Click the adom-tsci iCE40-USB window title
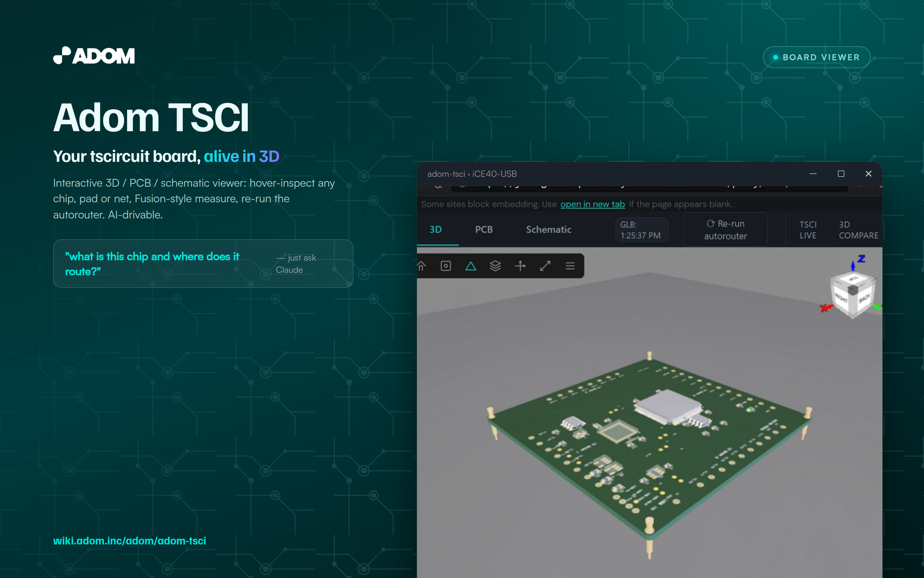The width and height of the screenshot is (924, 578). (472, 174)
